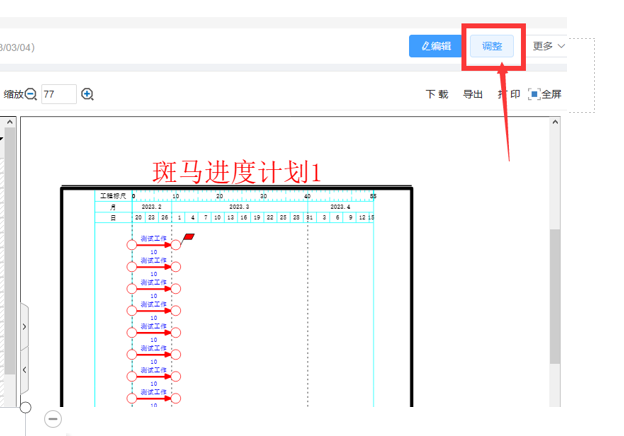Click the first start node circle in chart
Image resolution: width=624 pixels, height=436 pixels.
(x=132, y=244)
